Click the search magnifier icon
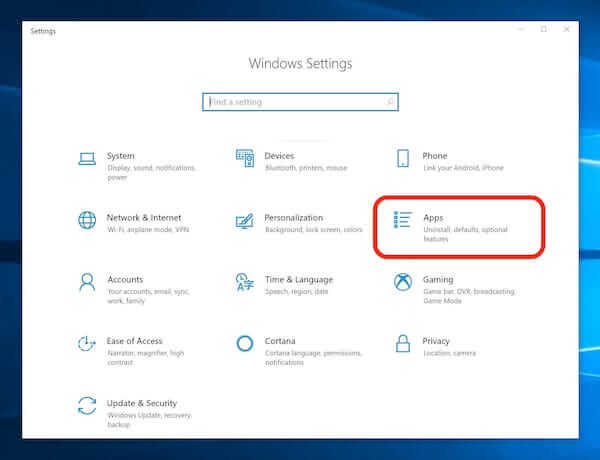The width and height of the screenshot is (600, 460). coord(390,102)
